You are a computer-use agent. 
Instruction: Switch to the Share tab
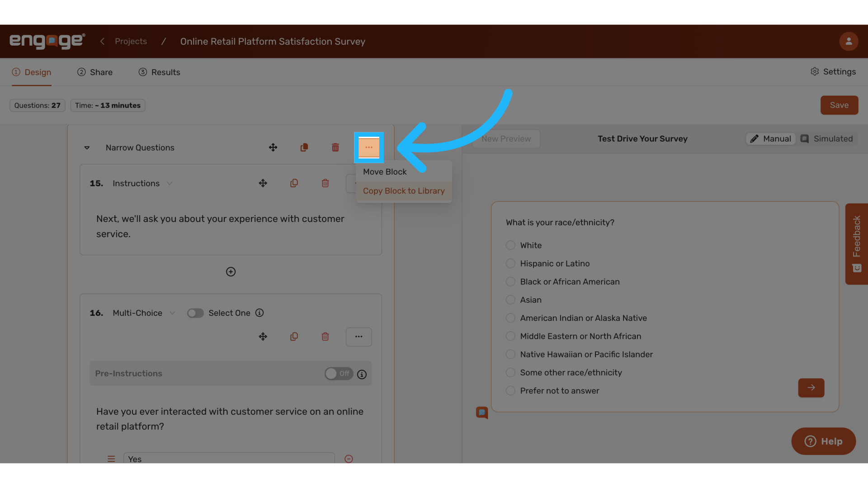[x=95, y=72]
